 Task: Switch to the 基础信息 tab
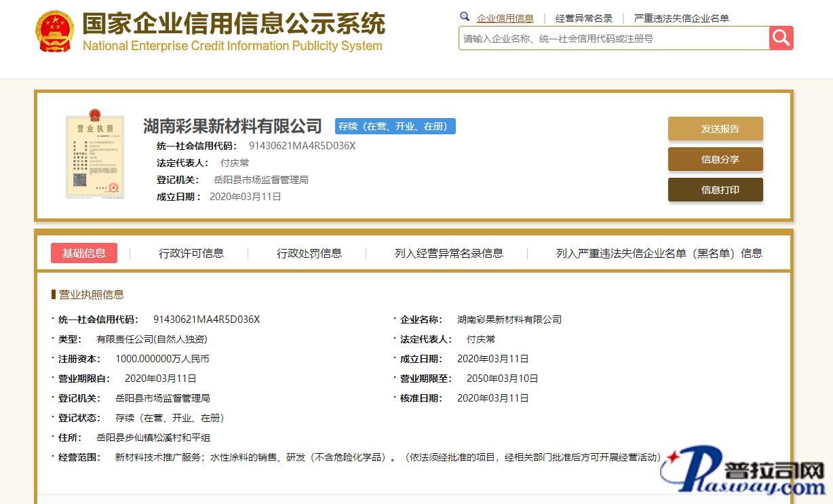[84, 253]
